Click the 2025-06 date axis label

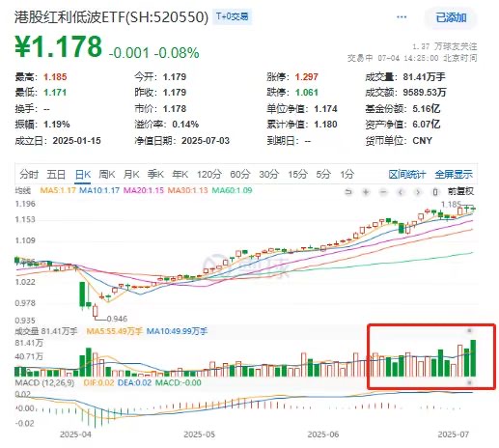tap(323, 434)
